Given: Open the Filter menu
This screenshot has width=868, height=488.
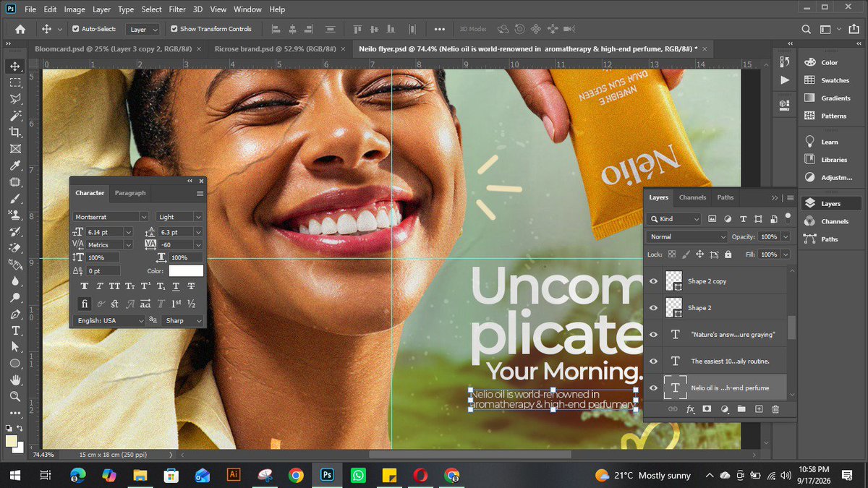Looking at the screenshot, I should (177, 10).
